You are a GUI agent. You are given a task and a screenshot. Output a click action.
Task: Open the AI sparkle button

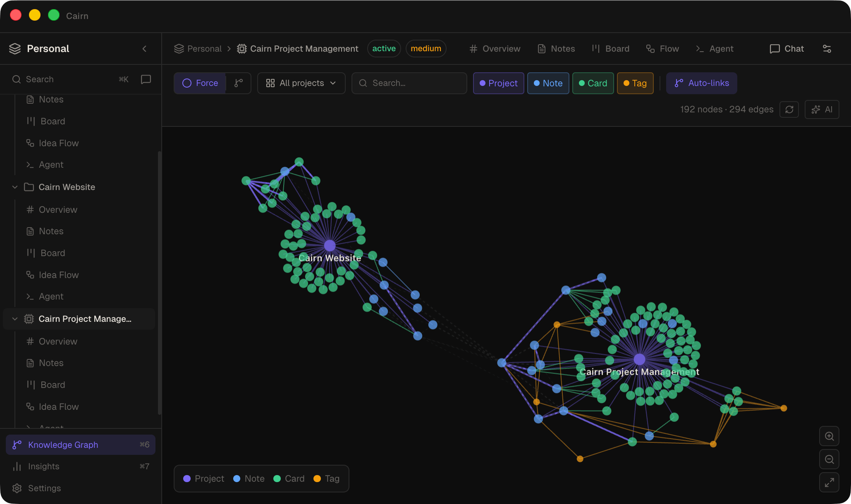point(822,109)
